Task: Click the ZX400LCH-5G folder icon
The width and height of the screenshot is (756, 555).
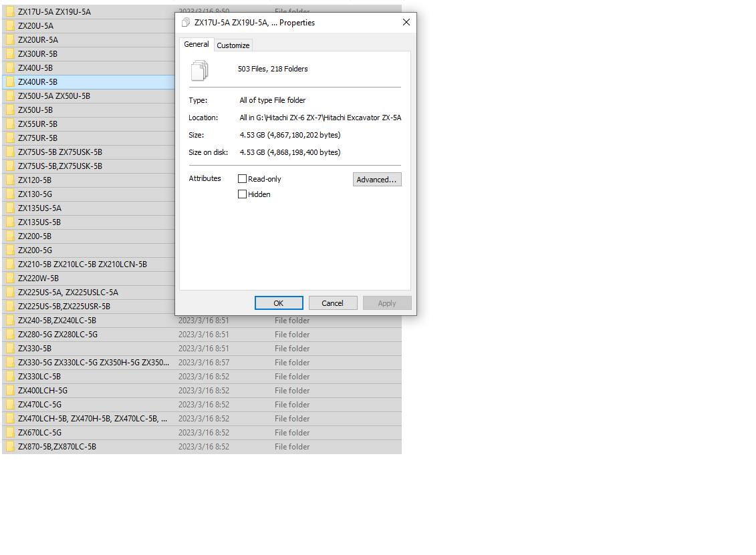Action: tap(10, 390)
